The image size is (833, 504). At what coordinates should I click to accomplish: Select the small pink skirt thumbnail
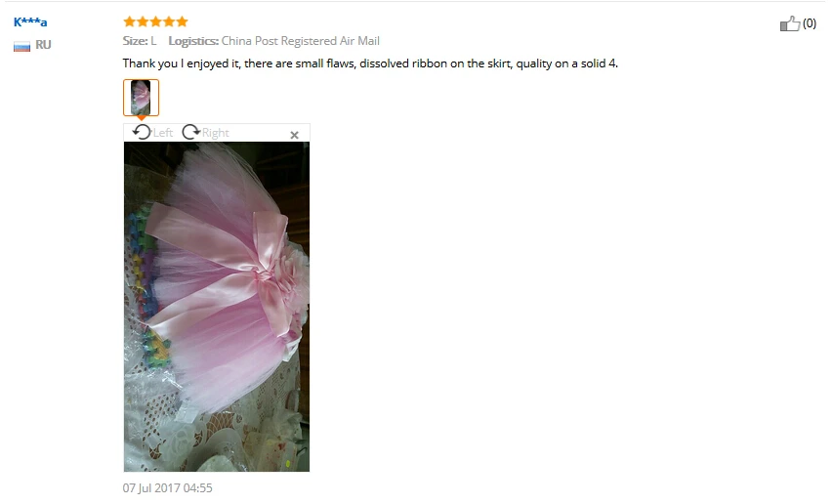(141, 98)
